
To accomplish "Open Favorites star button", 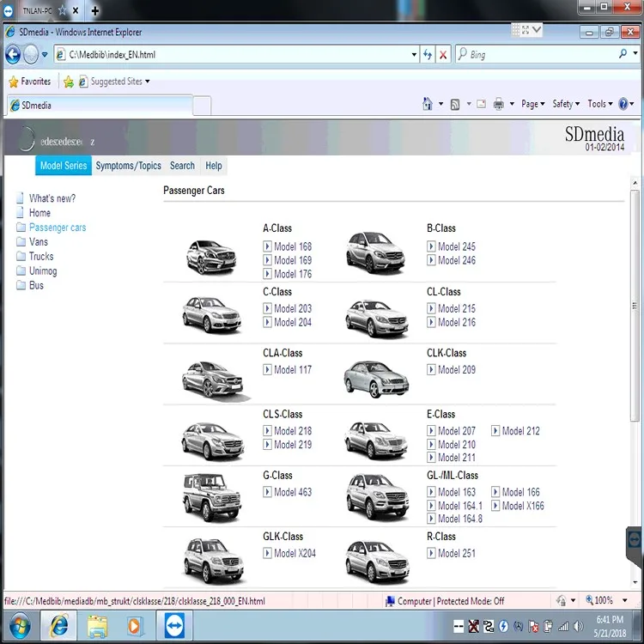I will (29, 82).
